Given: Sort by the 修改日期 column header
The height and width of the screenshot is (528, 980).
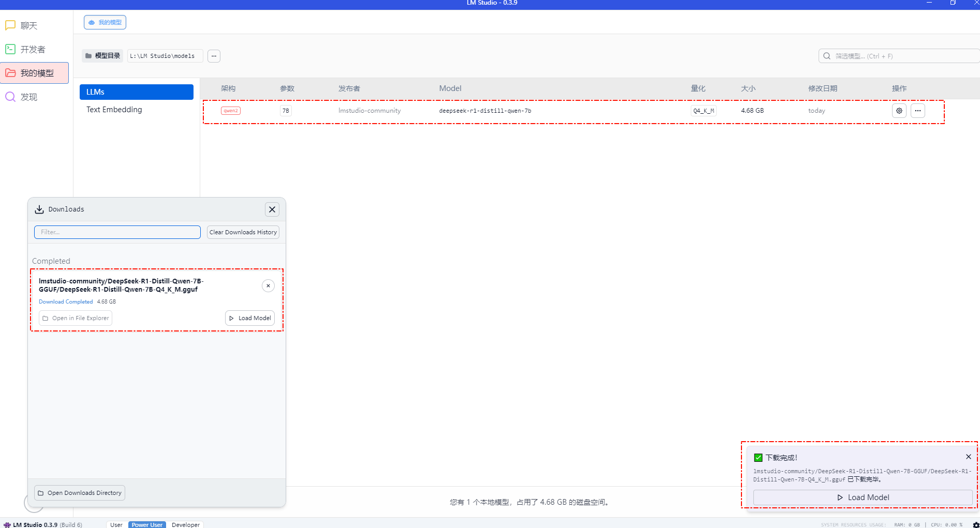Looking at the screenshot, I should point(823,88).
